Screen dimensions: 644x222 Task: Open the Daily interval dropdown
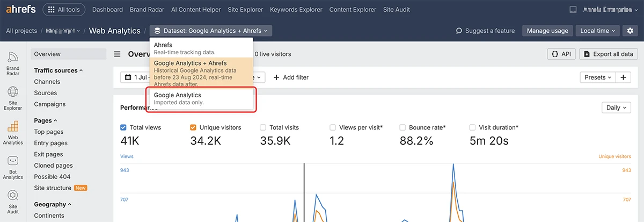coord(616,108)
